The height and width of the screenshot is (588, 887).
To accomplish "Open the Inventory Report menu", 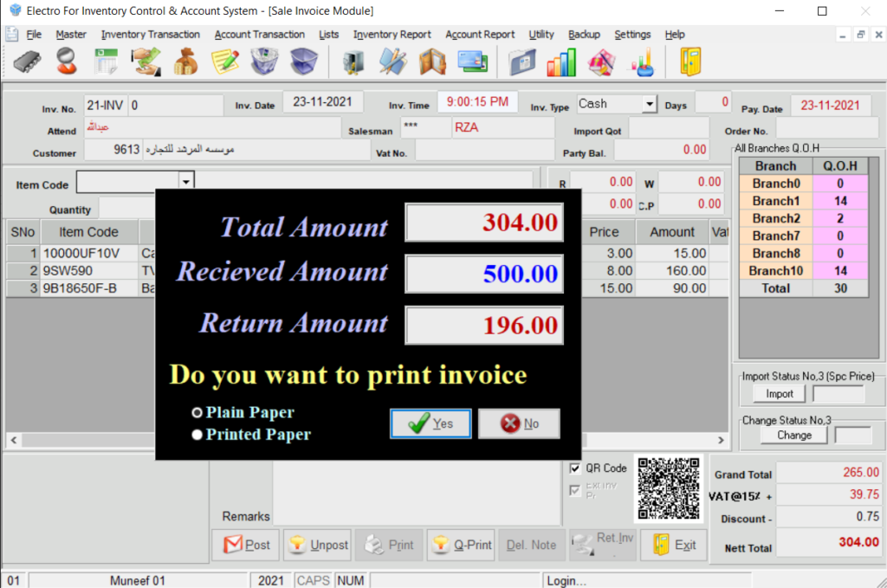I will [x=392, y=35].
